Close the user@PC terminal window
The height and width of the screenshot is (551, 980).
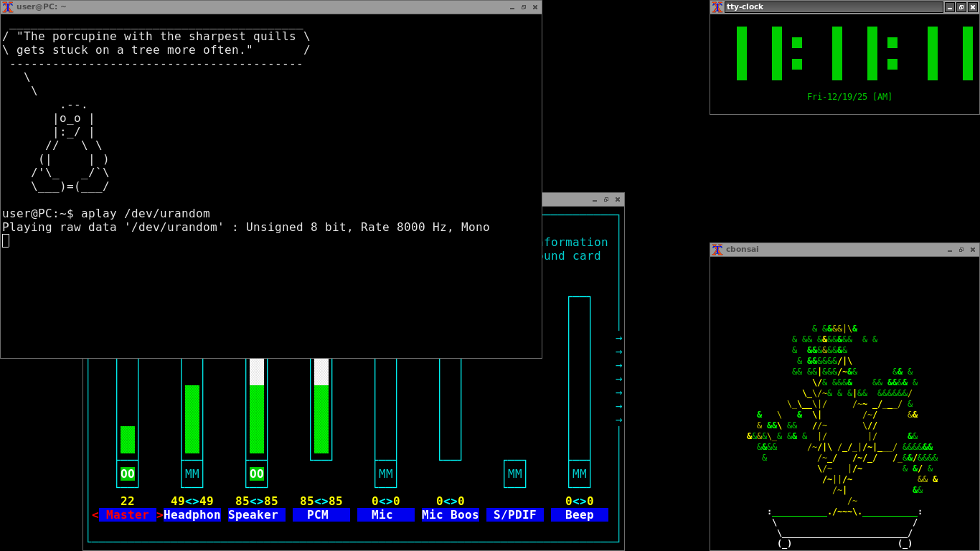(535, 7)
